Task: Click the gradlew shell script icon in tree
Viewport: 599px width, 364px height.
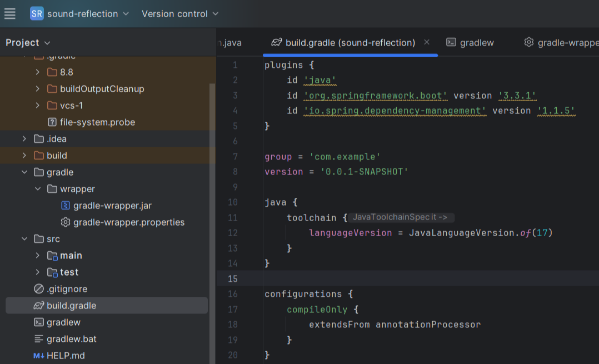Action: tap(38, 322)
